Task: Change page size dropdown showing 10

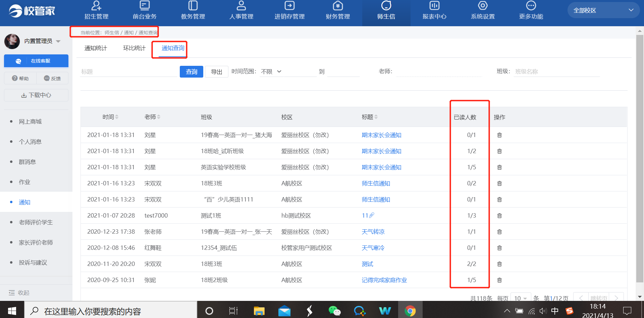Action: [x=521, y=298]
